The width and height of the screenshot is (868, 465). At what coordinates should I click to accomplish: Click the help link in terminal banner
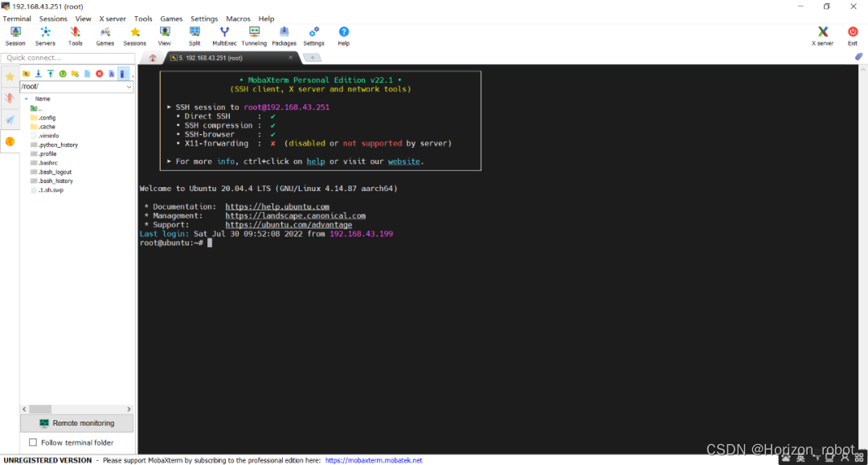316,161
